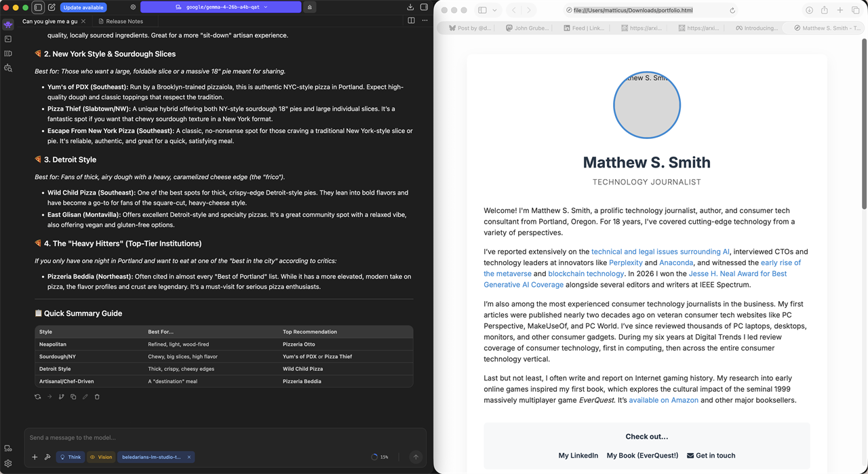
Task: Switch to 'Post by @d...' Safari tab
Action: (470, 28)
